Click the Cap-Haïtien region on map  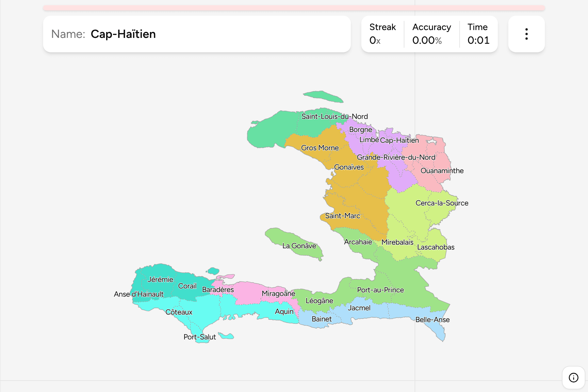click(399, 140)
